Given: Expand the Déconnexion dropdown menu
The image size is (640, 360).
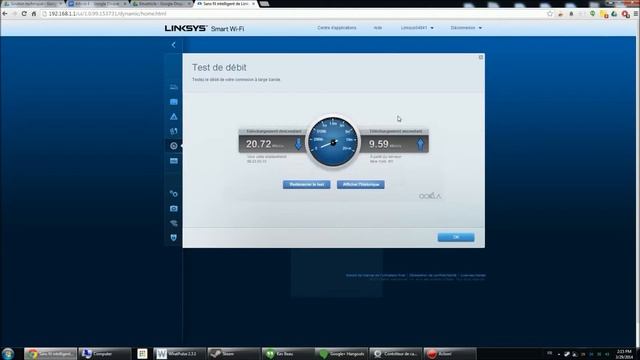Looking at the screenshot, I should coord(466,28).
